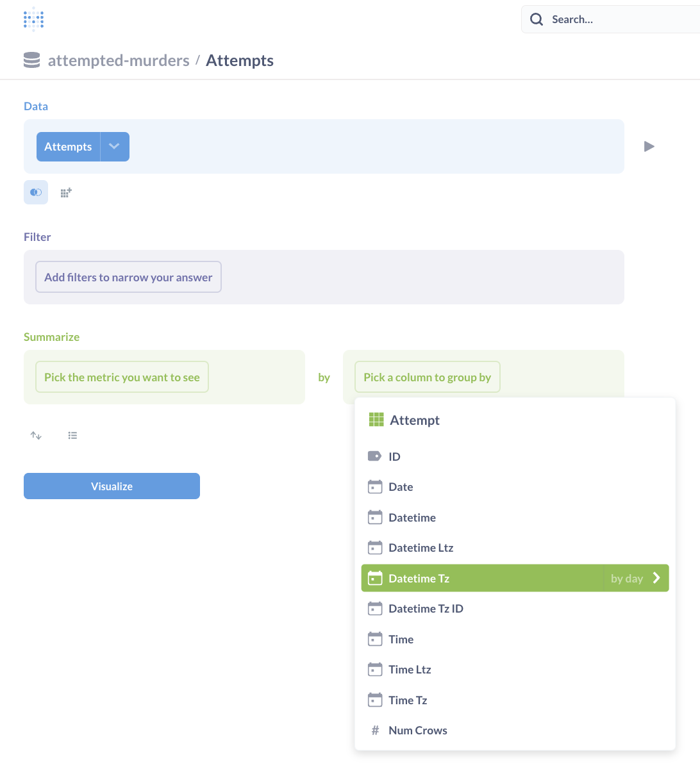Viewport: 700px width, 776px height.
Task: Set a row limit
Action: click(x=72, y=435)
